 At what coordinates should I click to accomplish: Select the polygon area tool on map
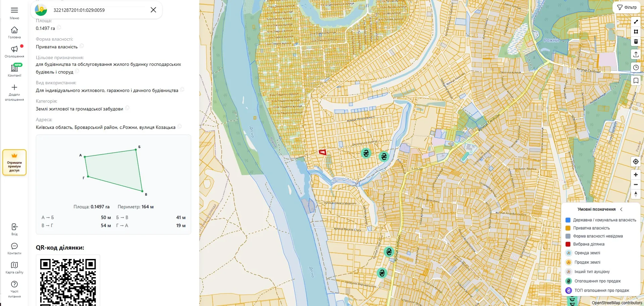point(636,32)
